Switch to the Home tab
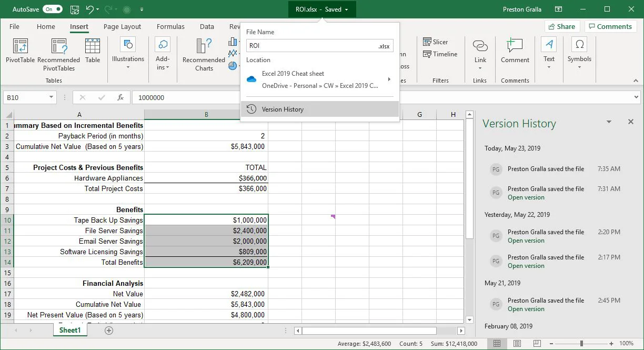This screenshot has width=644, height=350. tap(46, 27)
